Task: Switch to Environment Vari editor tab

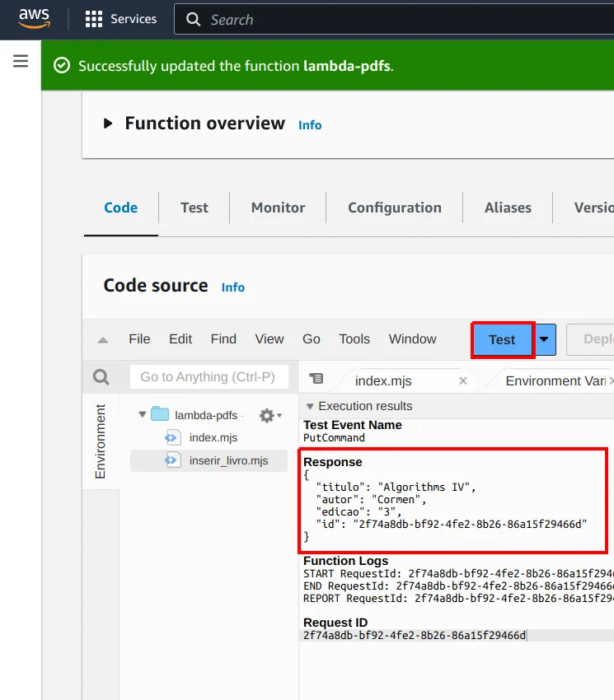Action: point(555,380)
